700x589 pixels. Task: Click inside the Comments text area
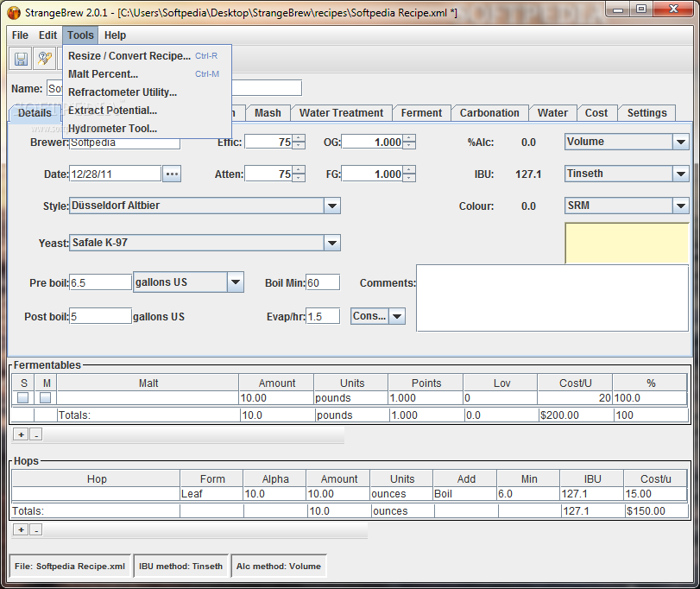coord(552,298)
